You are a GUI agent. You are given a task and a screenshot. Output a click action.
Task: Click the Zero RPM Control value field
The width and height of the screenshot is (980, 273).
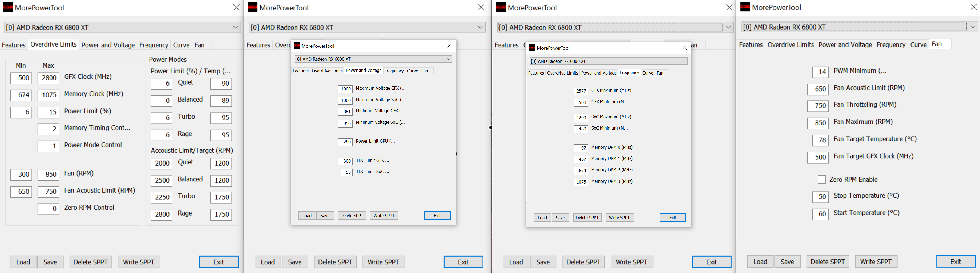tap(48, 209)
